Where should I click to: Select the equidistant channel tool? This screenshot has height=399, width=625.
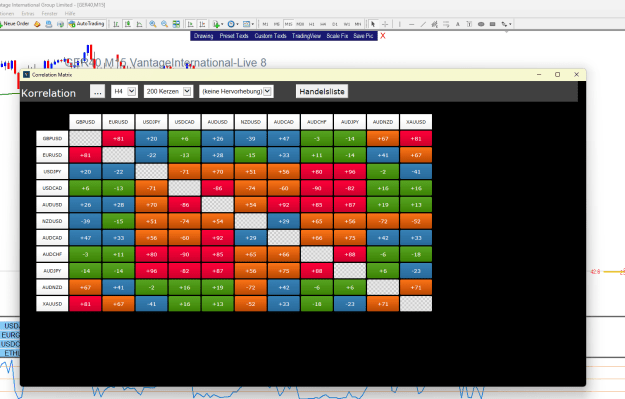pyautogui.click(x=434, y=24)
